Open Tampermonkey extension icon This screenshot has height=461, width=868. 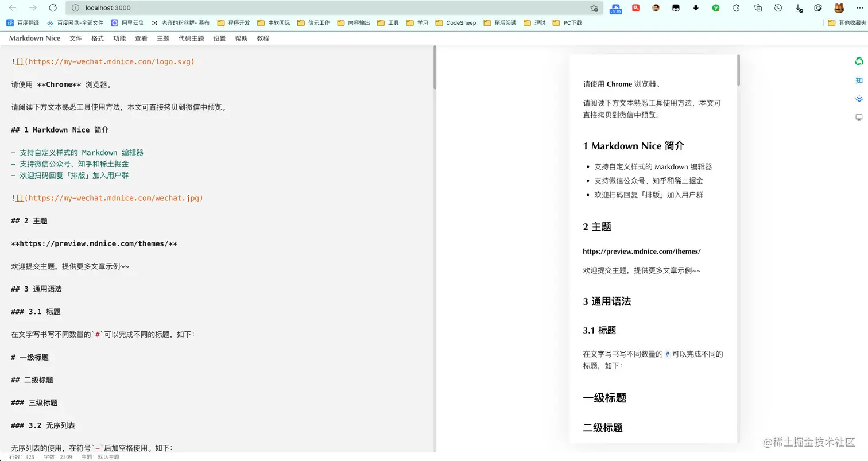[676, 8]
